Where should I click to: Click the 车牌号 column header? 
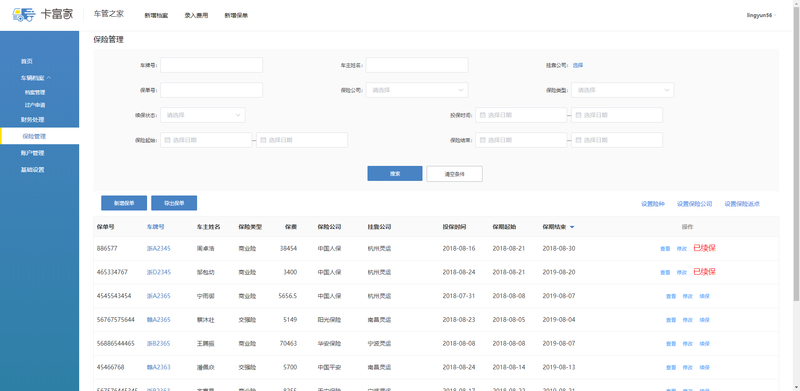pos(156,227)
